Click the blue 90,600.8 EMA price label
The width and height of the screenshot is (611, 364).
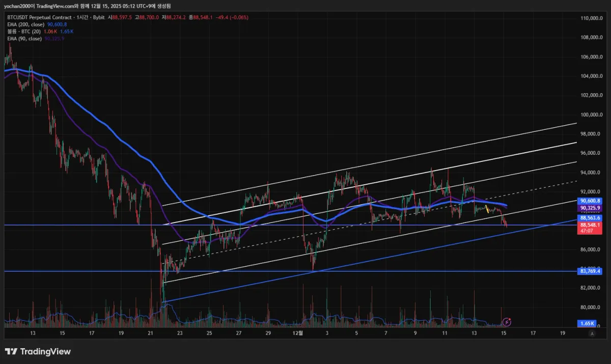coord(591,201)
